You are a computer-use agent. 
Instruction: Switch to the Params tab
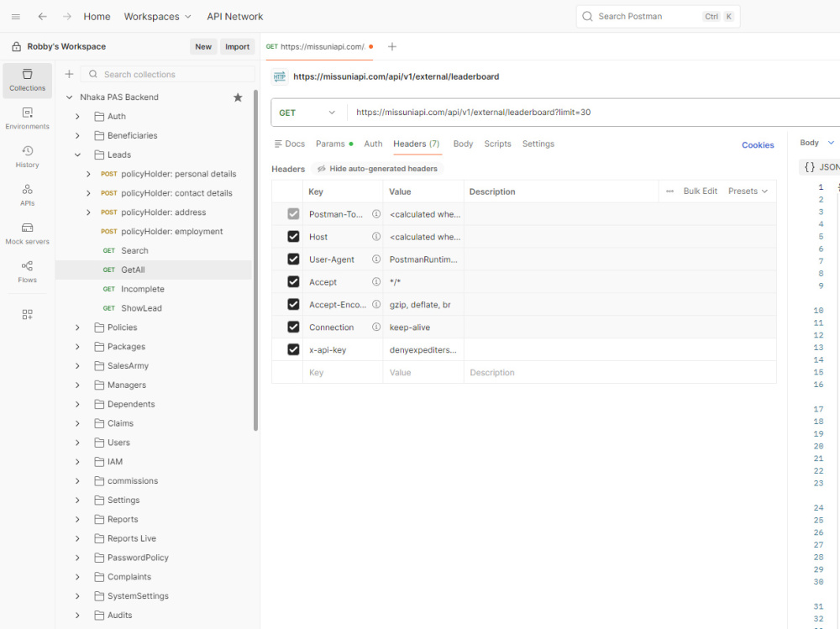tap(334, 144)
